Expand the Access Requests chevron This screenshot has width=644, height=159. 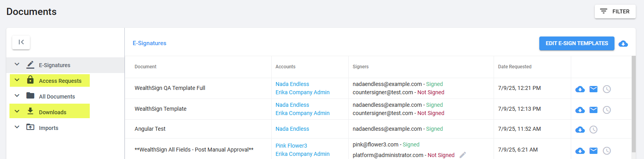[17, 80]
